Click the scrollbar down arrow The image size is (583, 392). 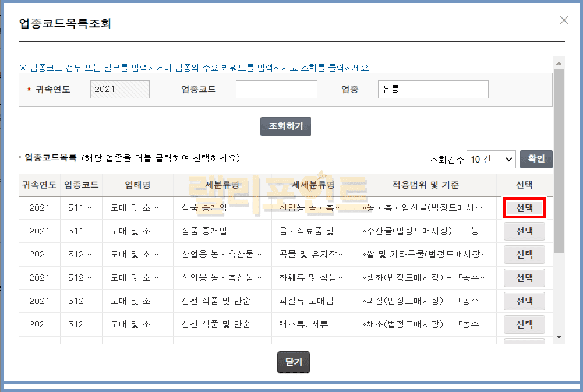(559, 337)
